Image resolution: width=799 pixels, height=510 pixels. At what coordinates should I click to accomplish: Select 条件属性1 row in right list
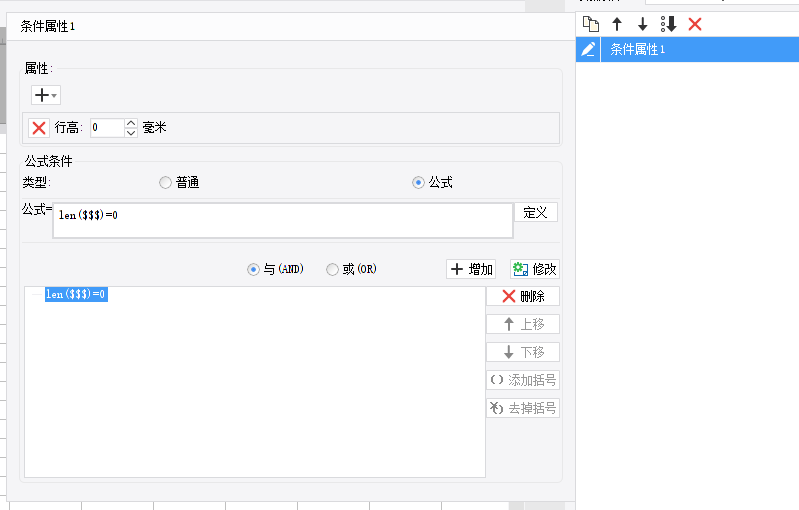pyautogui.click(x=687, y=49)
